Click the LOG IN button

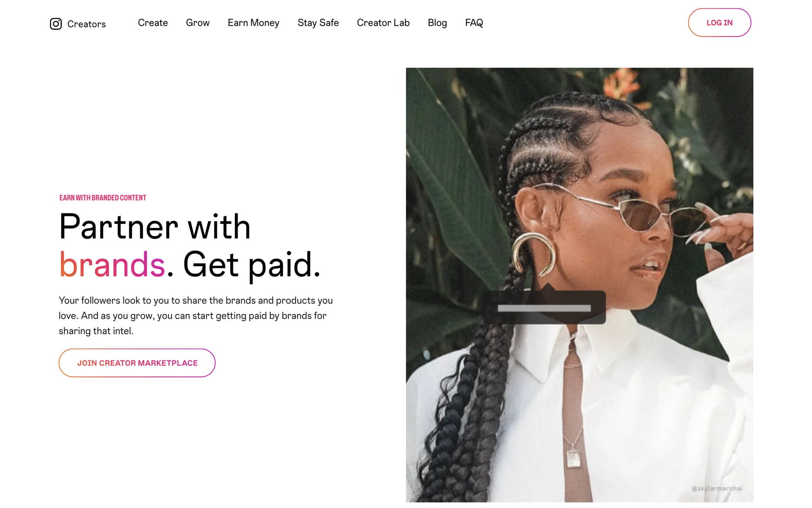click(719, 22)
